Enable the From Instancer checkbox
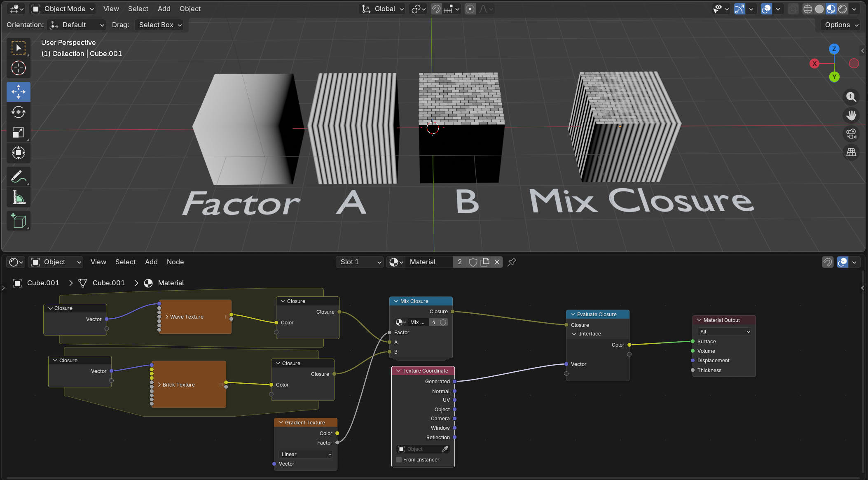 tap(399, 460)
